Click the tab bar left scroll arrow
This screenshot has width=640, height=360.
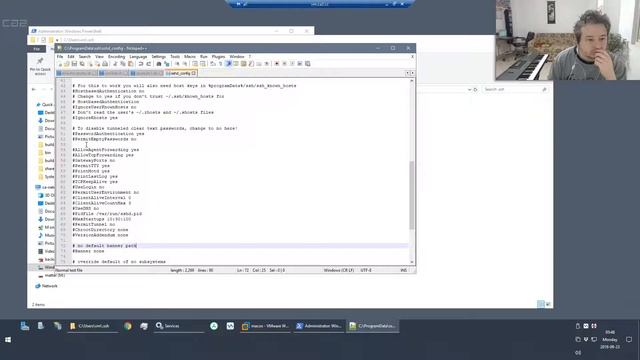(407, 73)
